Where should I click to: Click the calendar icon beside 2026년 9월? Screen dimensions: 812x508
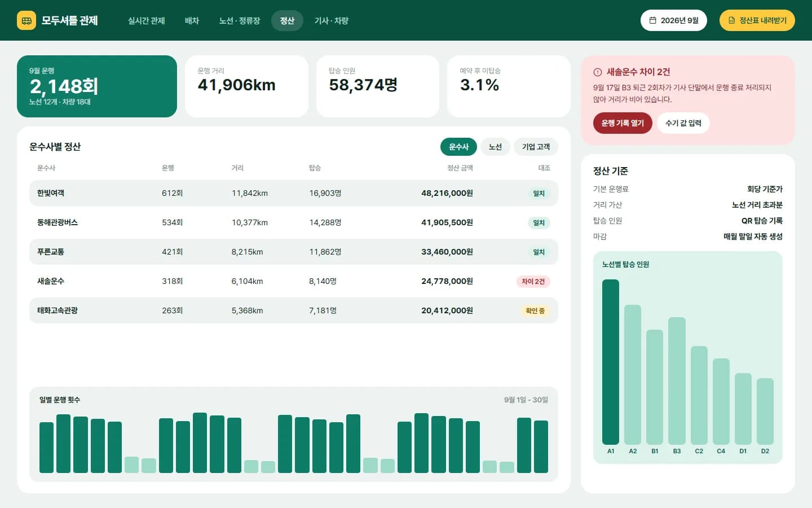[653, 20]
